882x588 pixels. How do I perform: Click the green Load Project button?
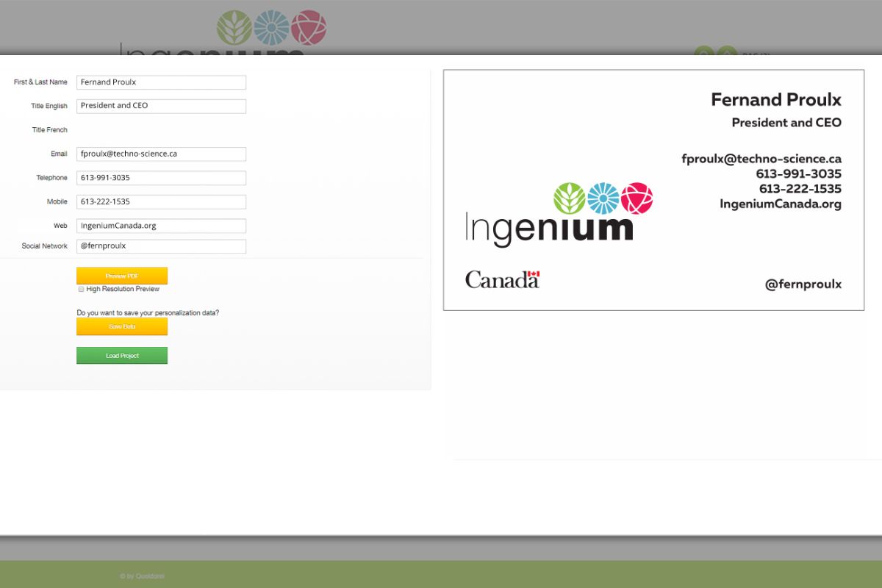pyautogui.click(x=121, y=355)
